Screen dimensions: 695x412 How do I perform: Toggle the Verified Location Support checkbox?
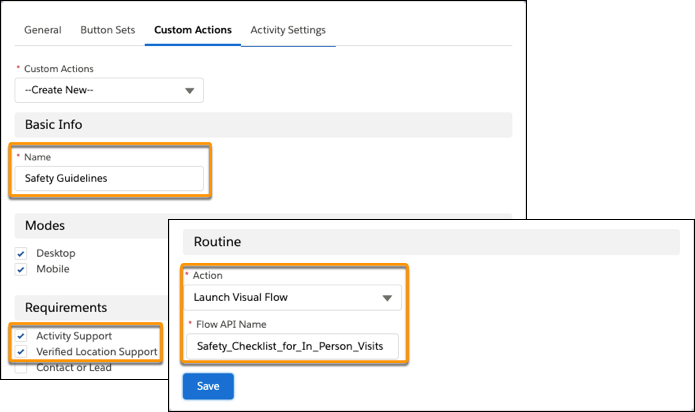click(21, 352)
